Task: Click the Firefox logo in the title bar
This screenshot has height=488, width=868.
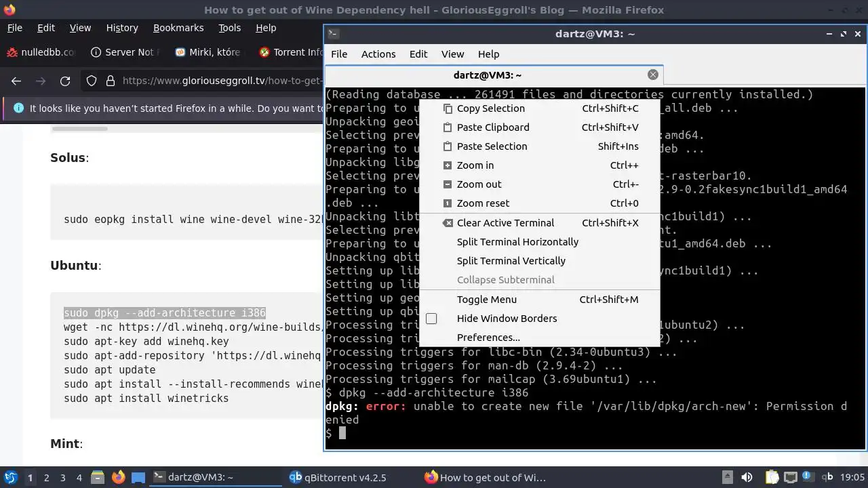Action: 9,9
